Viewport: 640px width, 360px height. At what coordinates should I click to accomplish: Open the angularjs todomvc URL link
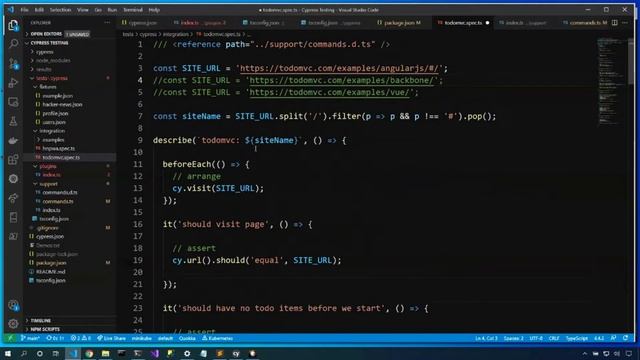[339, 68]
